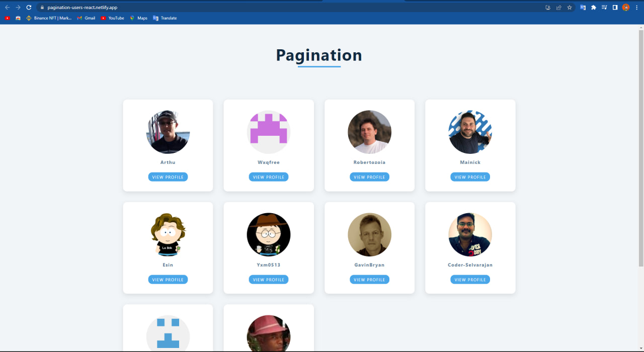Viewport: 644px width, 352px height.
Task: Click the username Wxqfree
Action: click(269, 162)
